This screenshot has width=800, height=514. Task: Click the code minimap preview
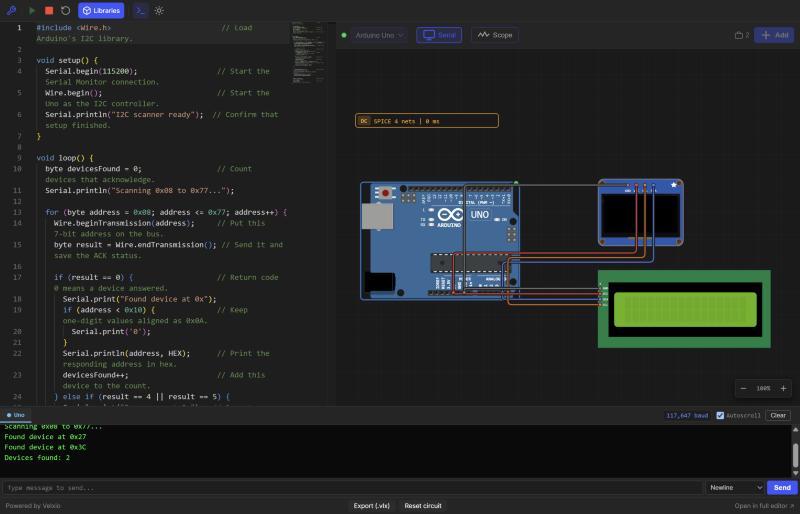tap(308, 53)
